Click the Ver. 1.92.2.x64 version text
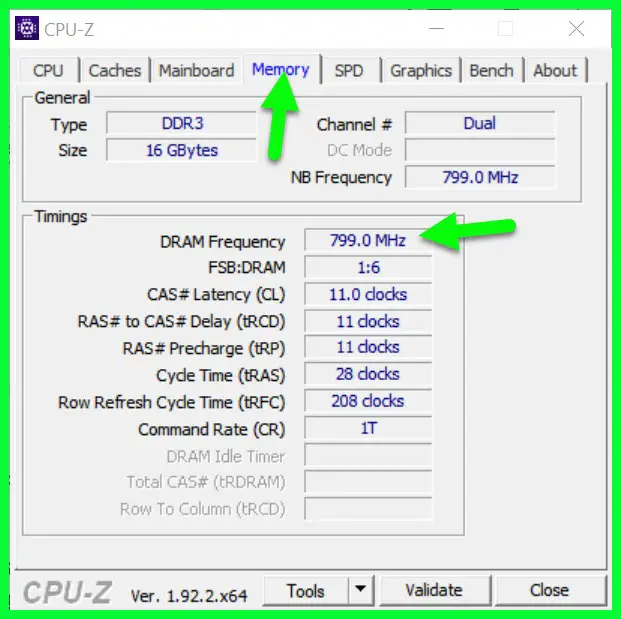621x619 pixels. 189,596
